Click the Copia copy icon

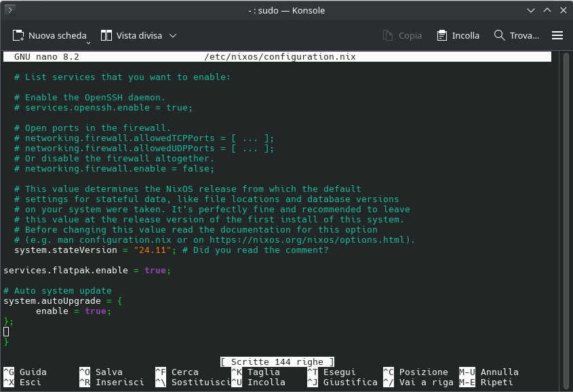[388, 35]
